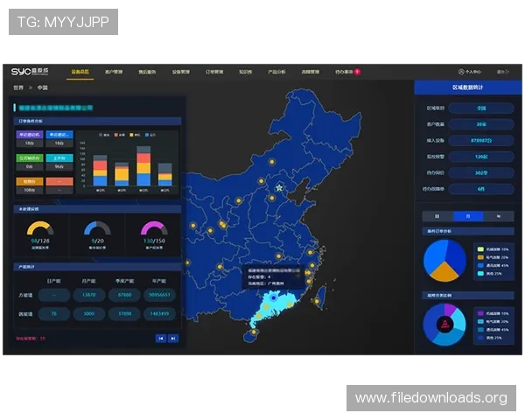Toggle blue series in bar chart legend
Image resolution: width=525 pixels, height=420 pixels.
click(x=150, y=135)
